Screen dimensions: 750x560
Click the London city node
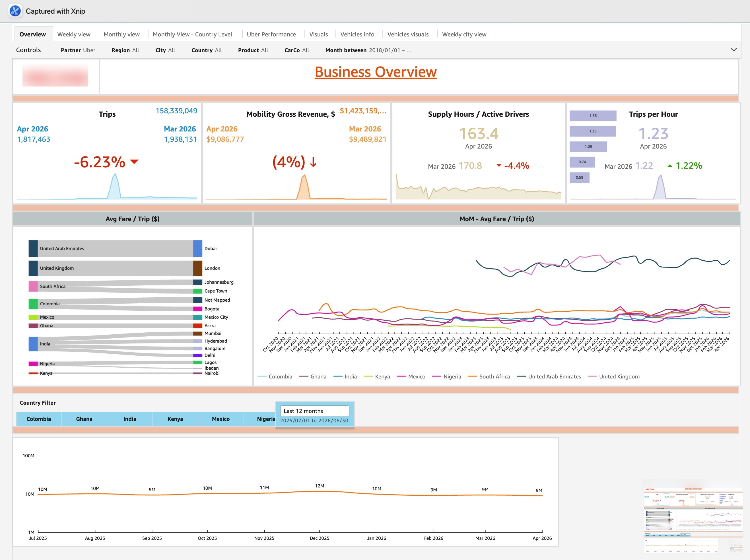point(197,268)
